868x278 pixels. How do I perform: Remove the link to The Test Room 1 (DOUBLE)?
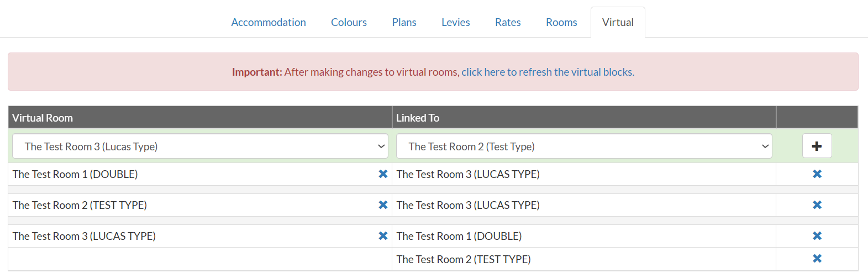[817, 236]
